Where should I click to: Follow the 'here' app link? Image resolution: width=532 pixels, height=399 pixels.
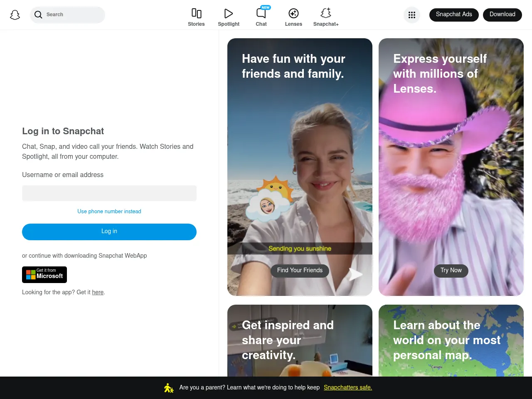pyautogui.click(x=98, y=292)
